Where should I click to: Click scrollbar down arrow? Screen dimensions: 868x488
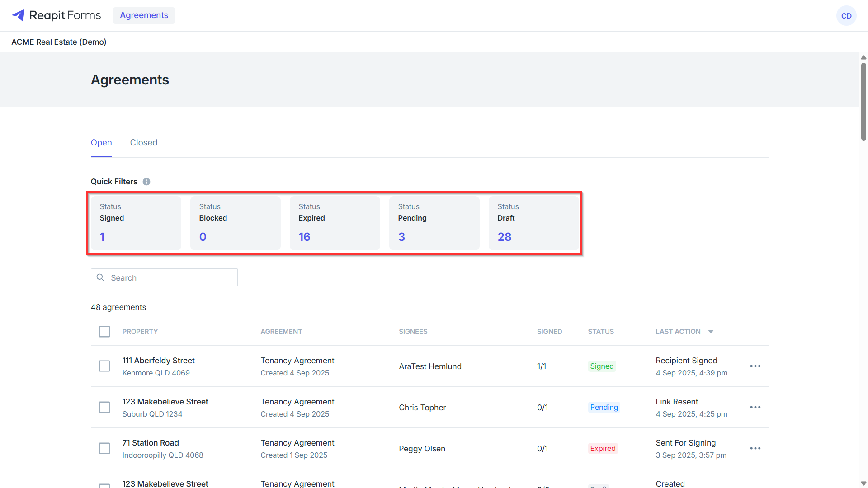point(863,483)
